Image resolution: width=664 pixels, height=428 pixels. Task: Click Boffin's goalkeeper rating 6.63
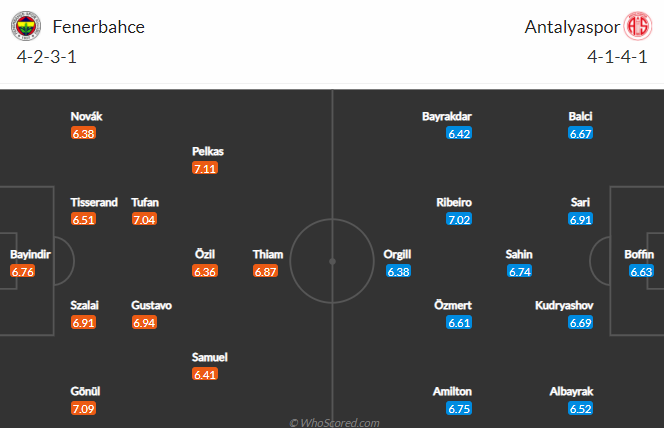tap(641, 271)
